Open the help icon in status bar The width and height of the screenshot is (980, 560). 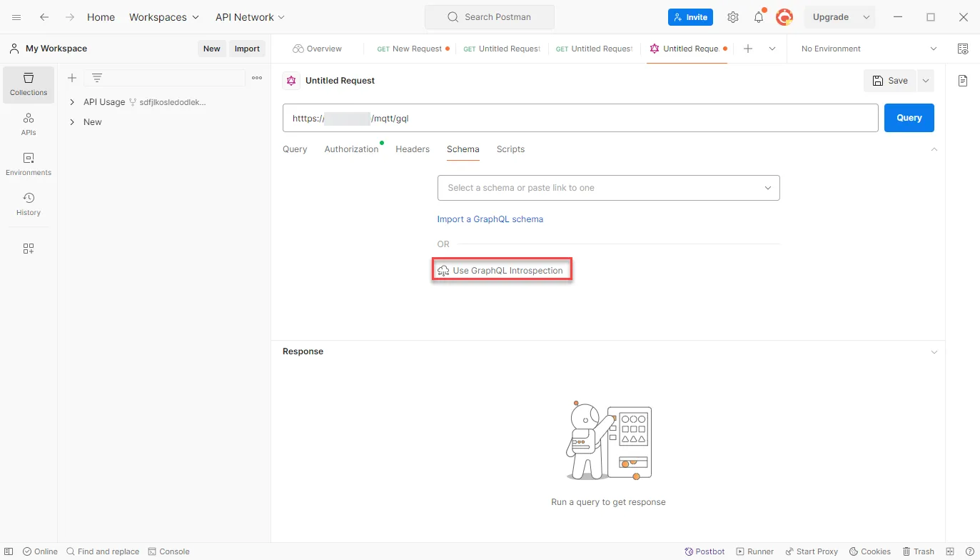969,551
